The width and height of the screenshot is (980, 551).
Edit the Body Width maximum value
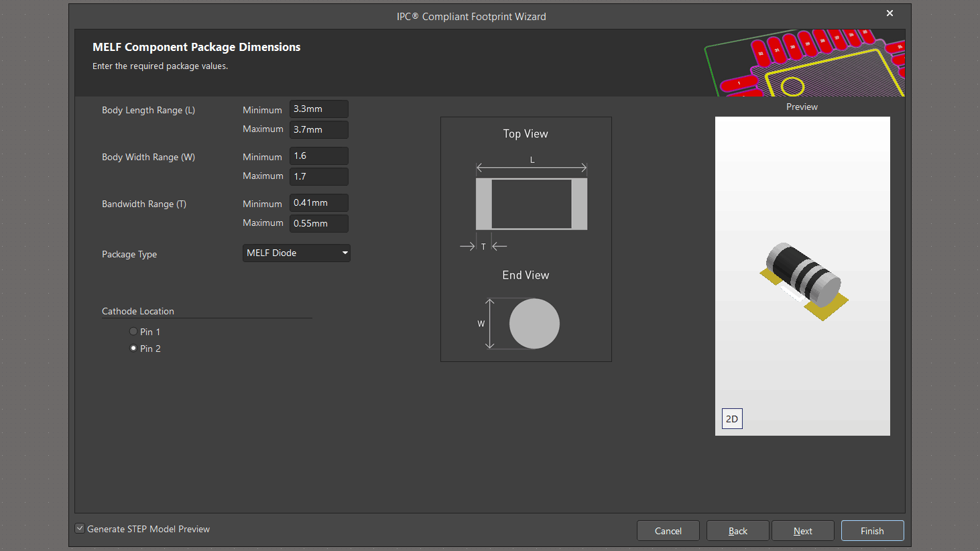pyautogui.click(x=318, y=176)
